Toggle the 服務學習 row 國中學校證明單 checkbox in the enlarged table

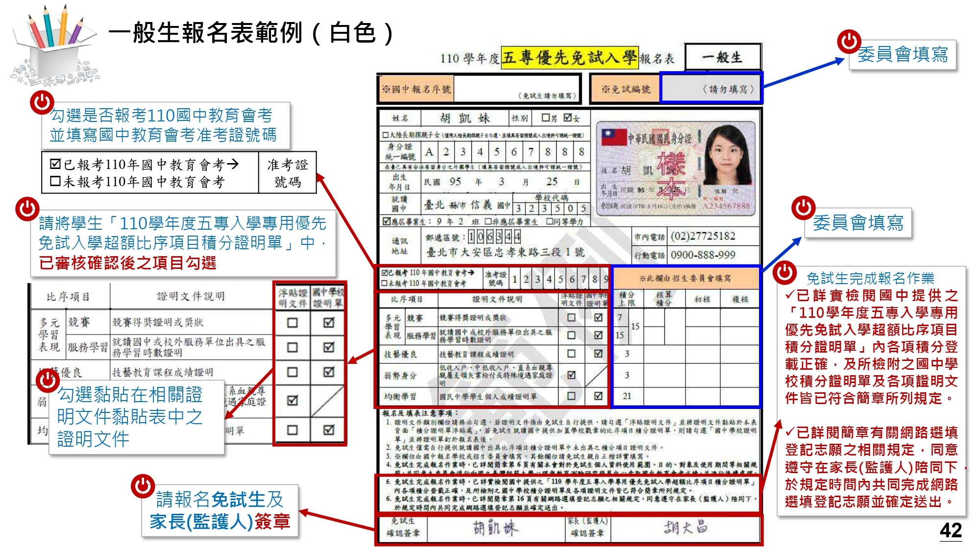coord(329,347)
